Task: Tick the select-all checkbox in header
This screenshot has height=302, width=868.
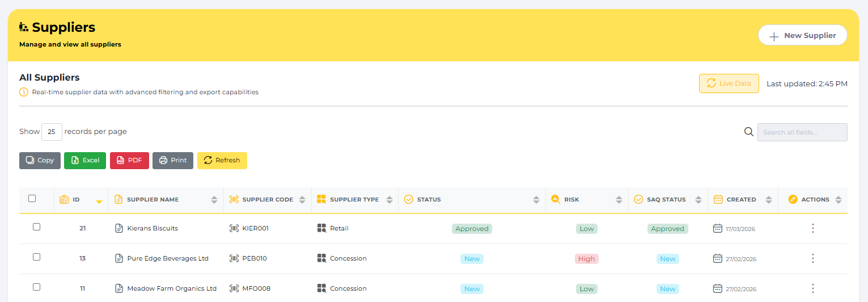Action: pos(32,199)
